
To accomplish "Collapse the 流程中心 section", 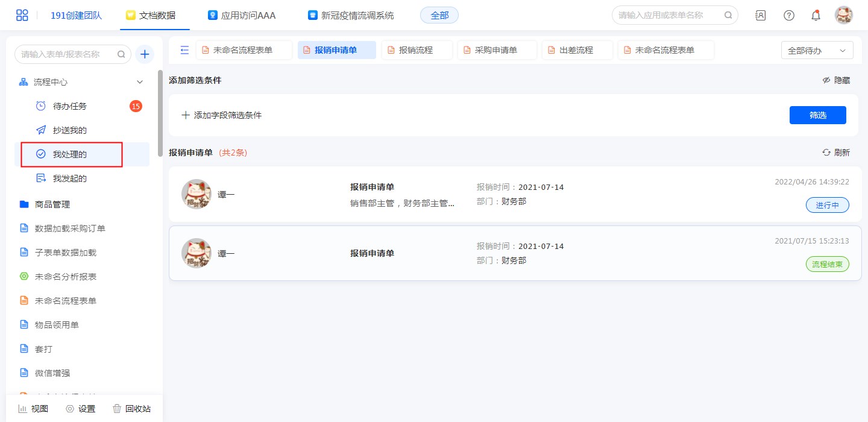I will pyautogui.click(x=140, y=82).
